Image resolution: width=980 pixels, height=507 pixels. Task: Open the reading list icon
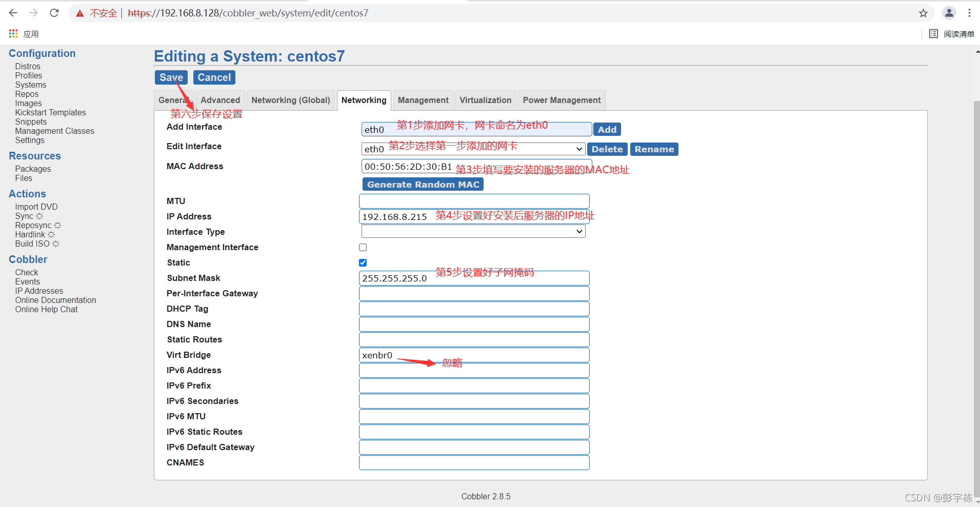click(x=933, y=34)
